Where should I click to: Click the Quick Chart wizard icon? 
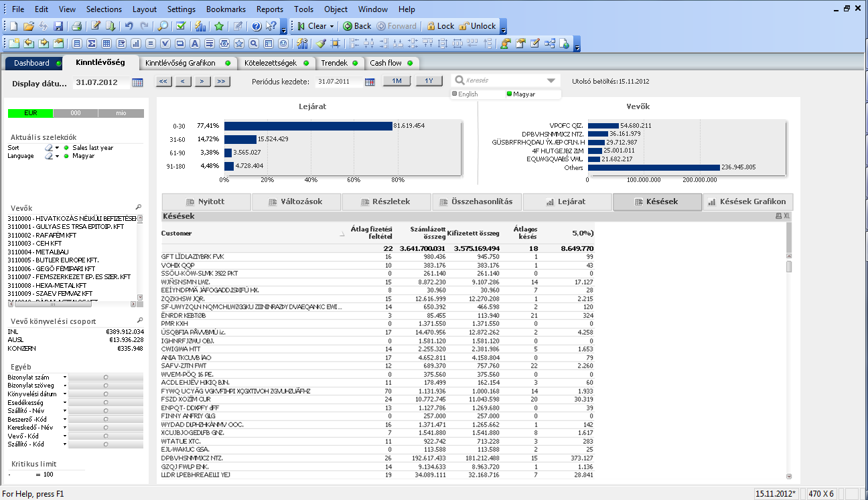coord(200,26)
